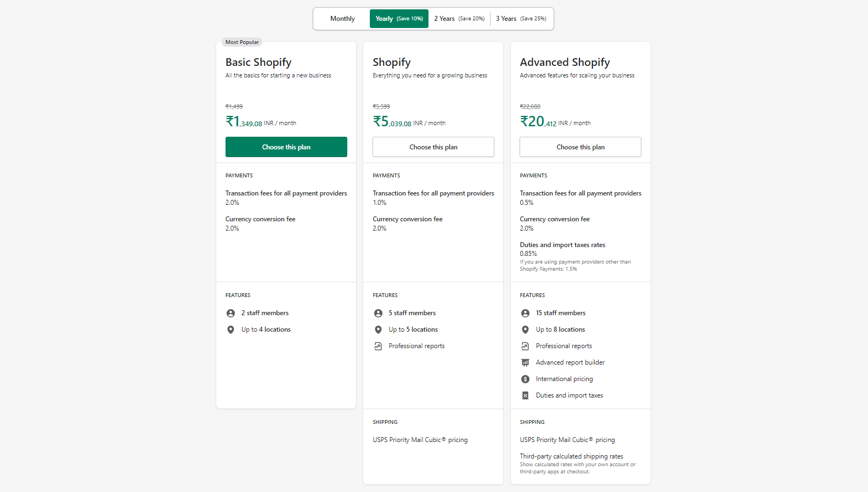Click the ₹5,039.08 INR price
868x492 pixels.
click(409, 121)
